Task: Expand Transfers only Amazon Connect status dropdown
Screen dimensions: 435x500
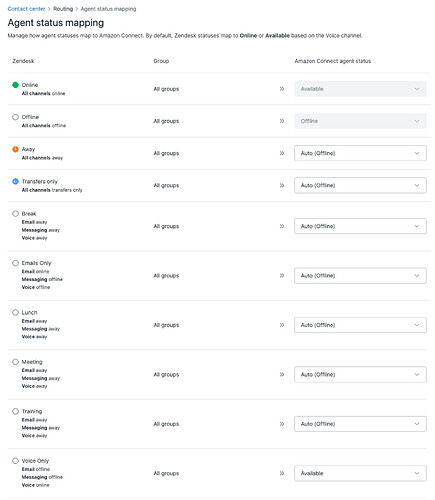Action: [x=360, y=185]
